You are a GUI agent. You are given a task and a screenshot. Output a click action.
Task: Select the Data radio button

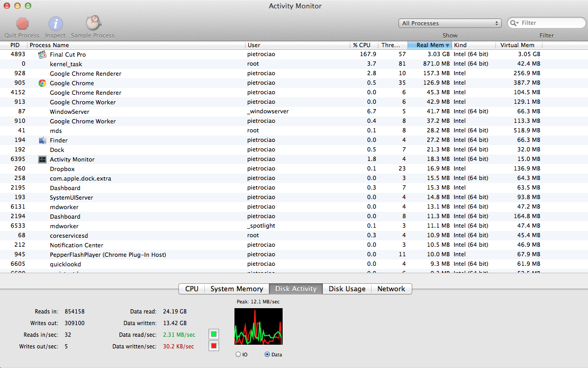(x=267, y=354)
